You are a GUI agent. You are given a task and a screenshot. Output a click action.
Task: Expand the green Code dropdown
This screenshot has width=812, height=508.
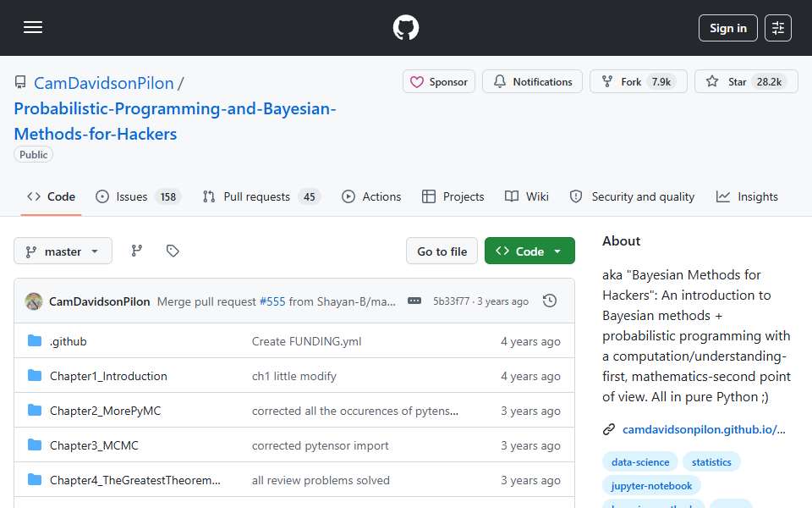529,251
